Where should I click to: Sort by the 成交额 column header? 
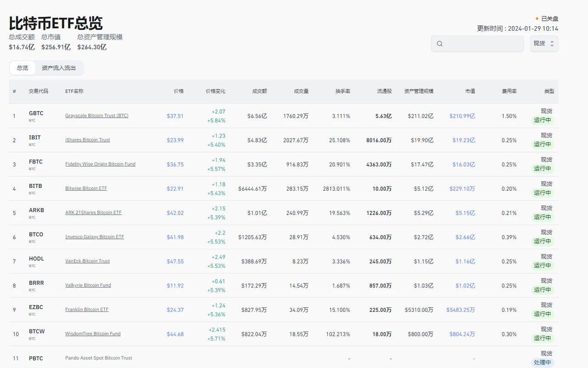coord(260,91)
